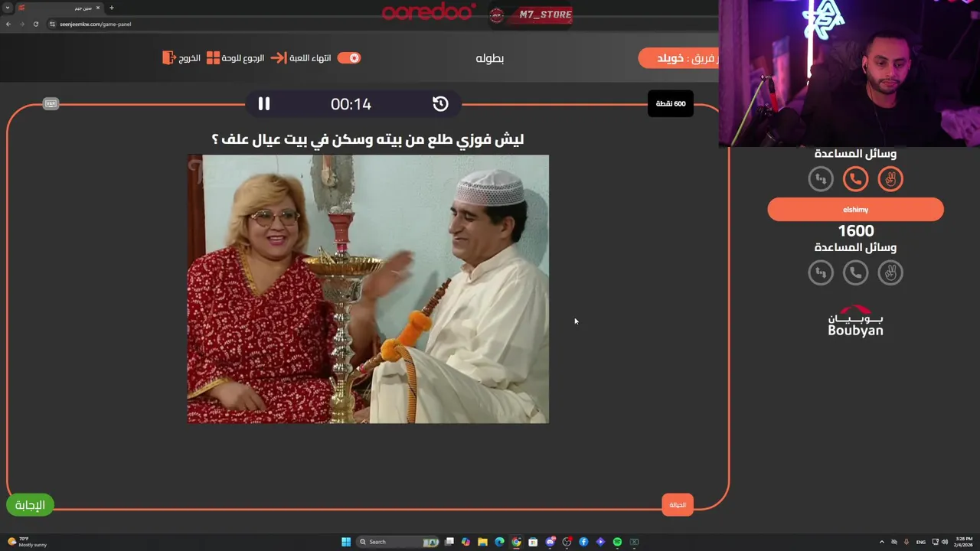The image size is (980, 551).
Task: Click the orange board grid icon
Action: click(213, 58)
